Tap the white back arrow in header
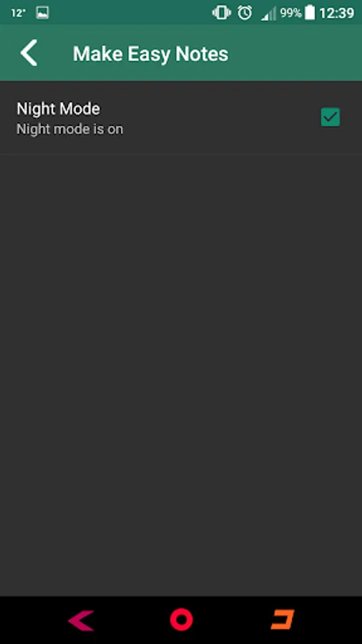Screen dimensions: 362x644 pyautogui.click(x=29, y=53)
